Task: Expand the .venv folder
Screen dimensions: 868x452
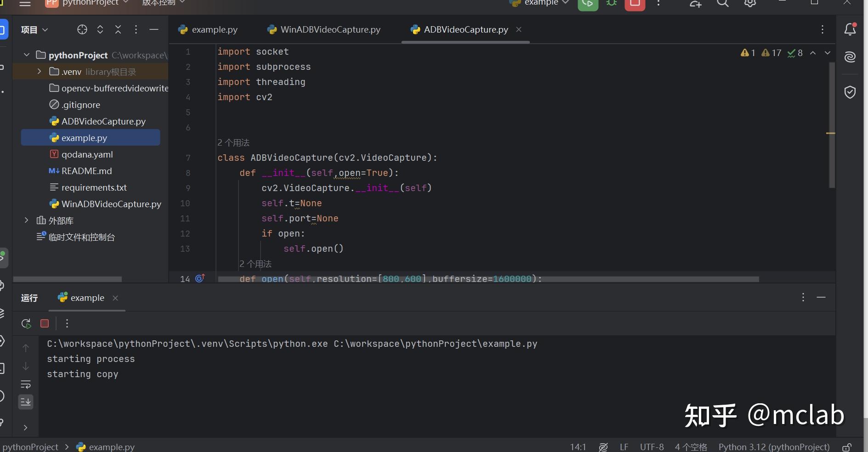Action: [39, 72]
